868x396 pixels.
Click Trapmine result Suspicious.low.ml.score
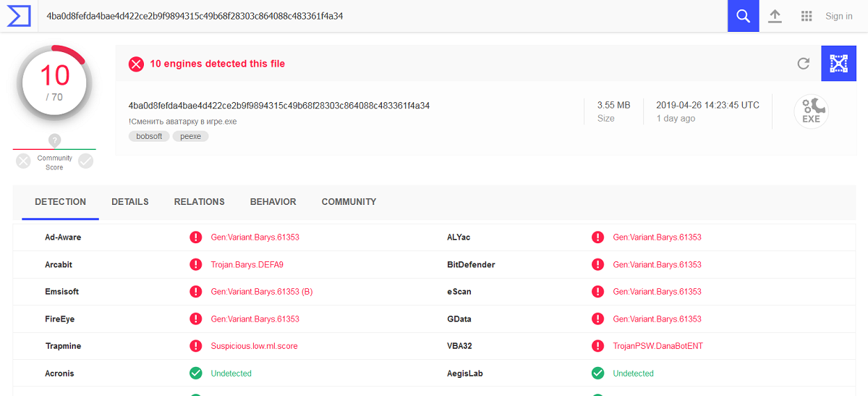click(255, 346)
